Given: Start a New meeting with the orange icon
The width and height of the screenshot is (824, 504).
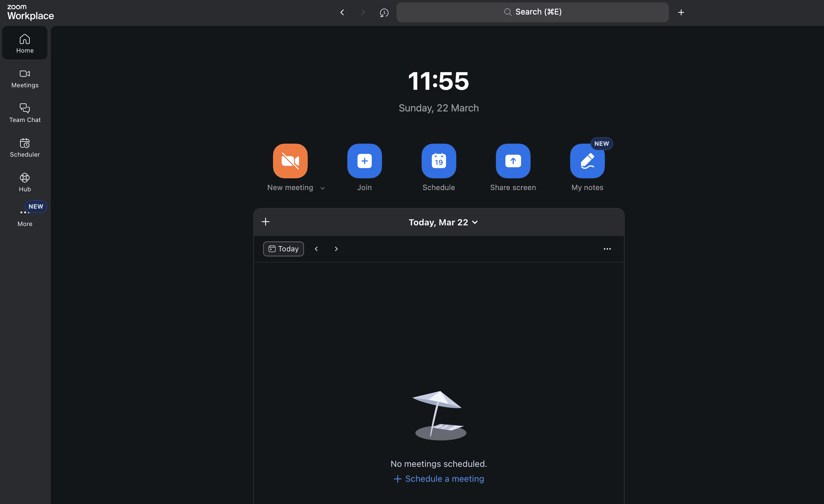Looking at the screenshot, I should coord(290,161).
